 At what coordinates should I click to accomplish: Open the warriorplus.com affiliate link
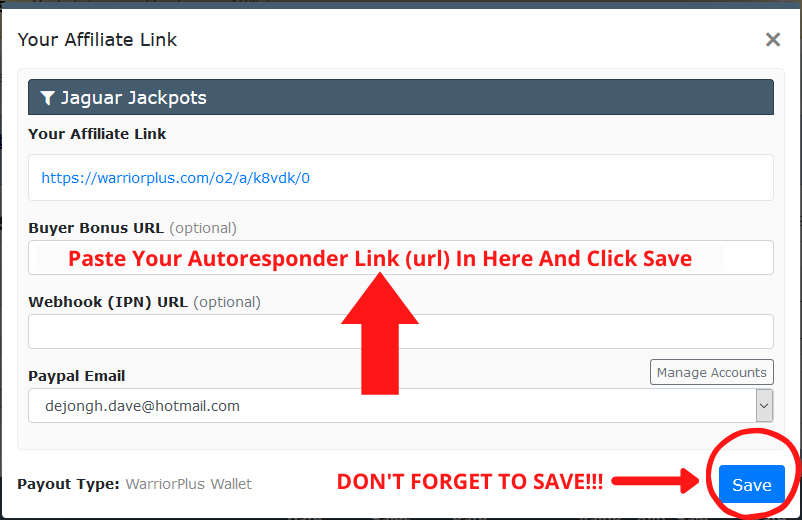tap(175, 178)
